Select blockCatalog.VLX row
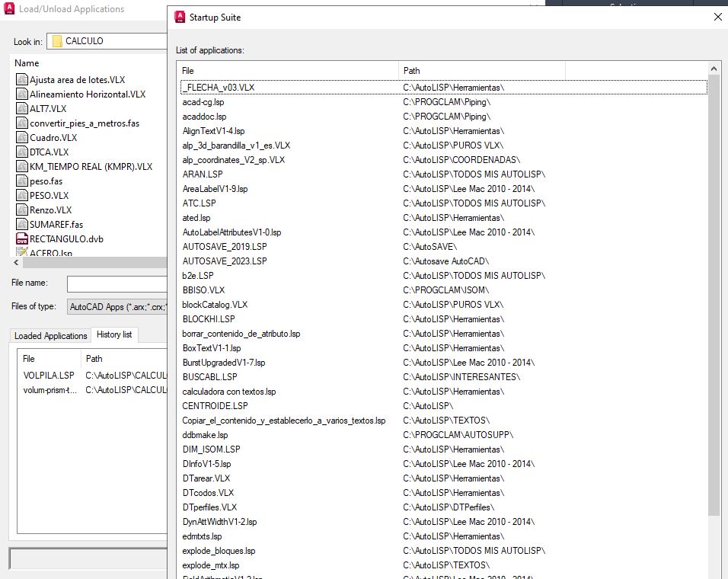The image size is (728, 579). pyautogui.click(x=443, y=305)
